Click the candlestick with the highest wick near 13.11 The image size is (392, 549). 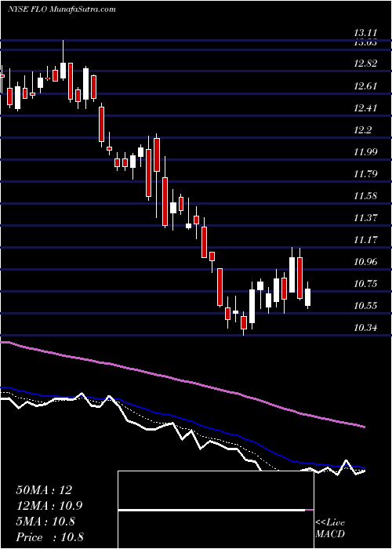(63, 60)
